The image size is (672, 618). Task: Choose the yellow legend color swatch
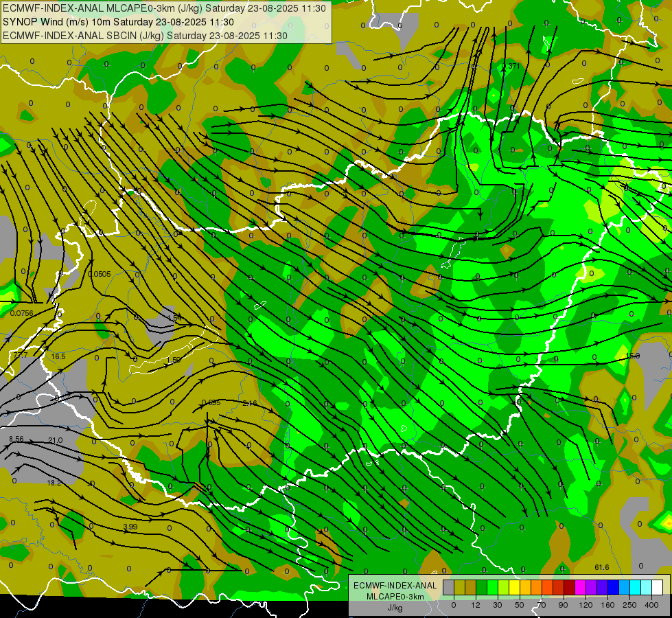pyautogui.click(x=515, y=588)
